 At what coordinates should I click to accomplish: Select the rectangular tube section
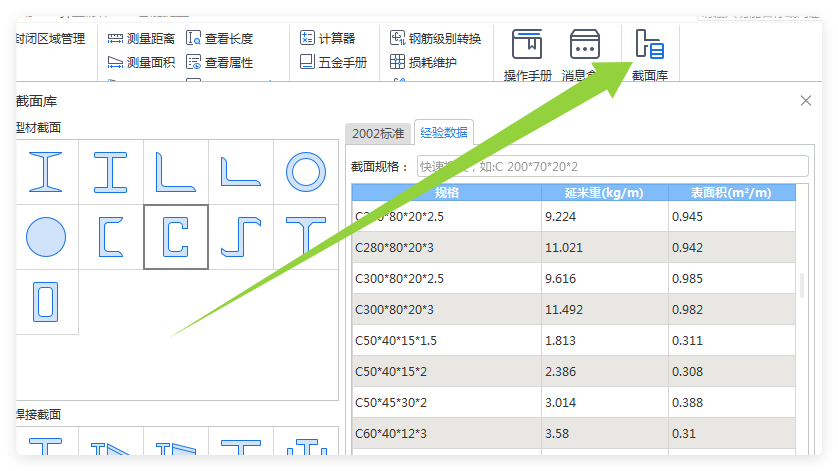(x=46, y=302)
